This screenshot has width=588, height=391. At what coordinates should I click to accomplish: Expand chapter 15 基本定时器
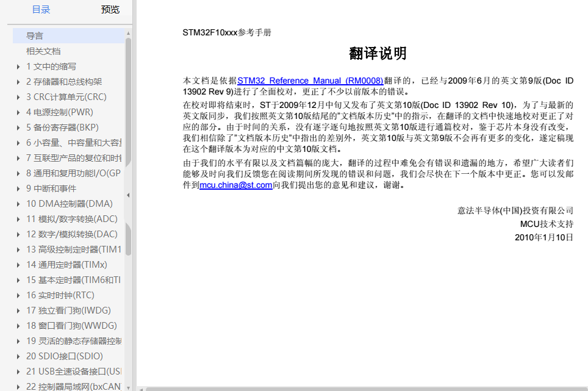(18, 281)
